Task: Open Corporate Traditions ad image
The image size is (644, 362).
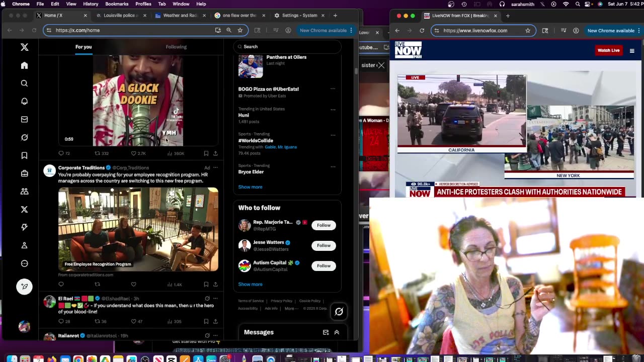Action: pyautogui.click(x=138, y=230)
